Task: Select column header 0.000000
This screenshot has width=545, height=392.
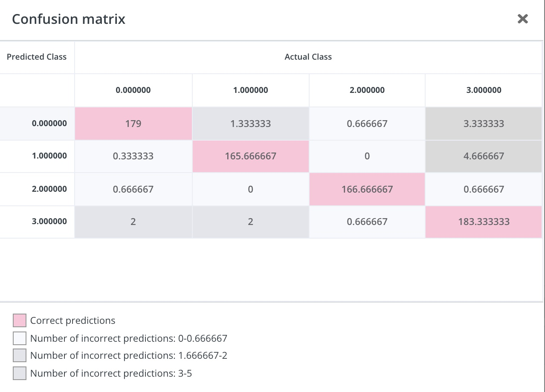Action: [133, 90]
